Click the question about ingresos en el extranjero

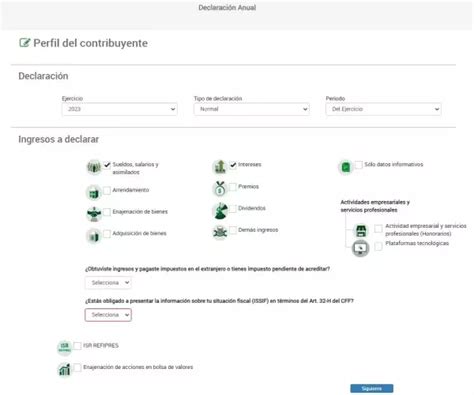tap(207, 269)
